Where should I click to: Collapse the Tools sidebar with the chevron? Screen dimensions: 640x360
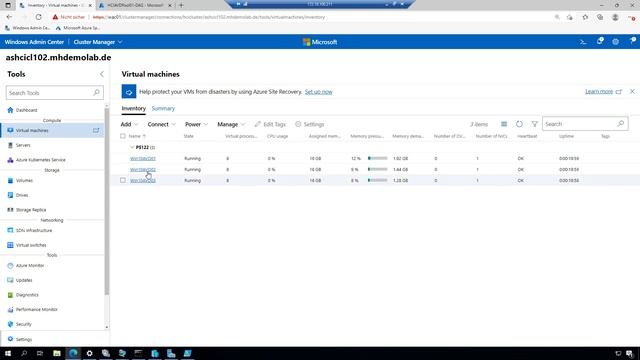(x=102, y=74)
